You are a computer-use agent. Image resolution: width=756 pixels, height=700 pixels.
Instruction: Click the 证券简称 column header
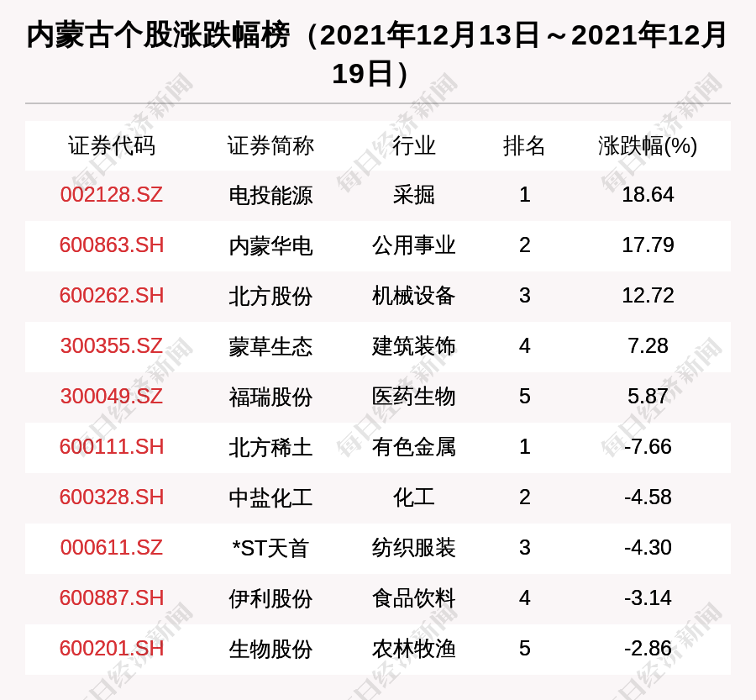(270, 145)
